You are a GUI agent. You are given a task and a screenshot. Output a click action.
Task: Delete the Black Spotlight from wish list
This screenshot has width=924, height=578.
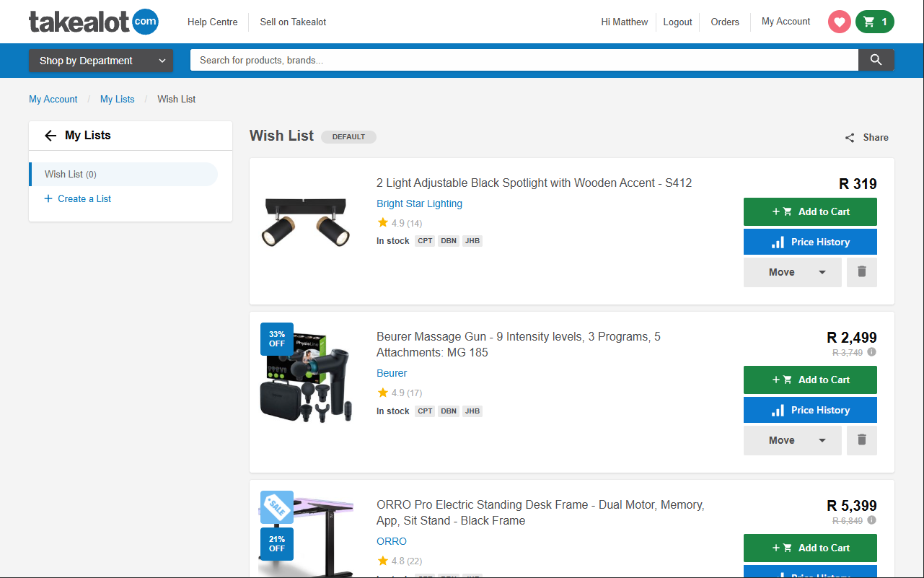click(x=862, y=272)
